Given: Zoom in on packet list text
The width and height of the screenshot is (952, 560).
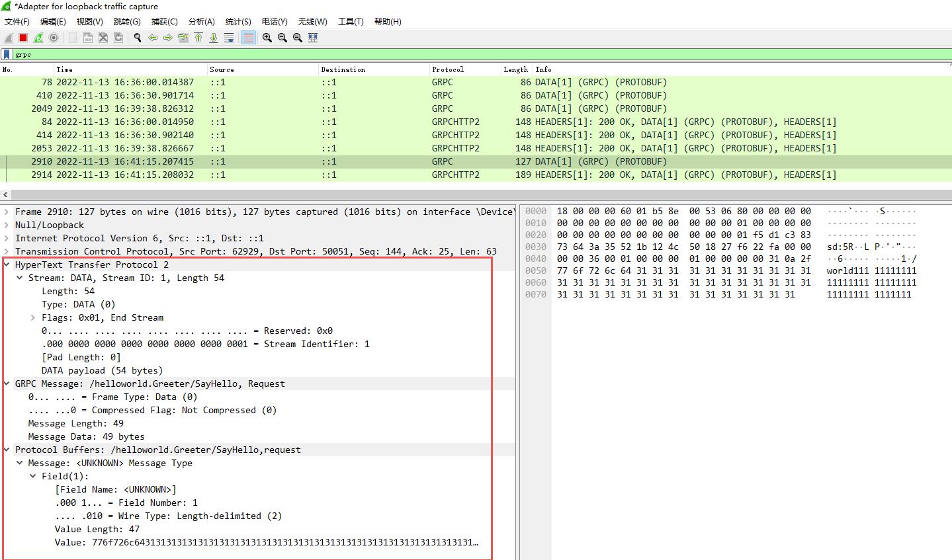Looking at the screenshot, I should pos(267,38).
